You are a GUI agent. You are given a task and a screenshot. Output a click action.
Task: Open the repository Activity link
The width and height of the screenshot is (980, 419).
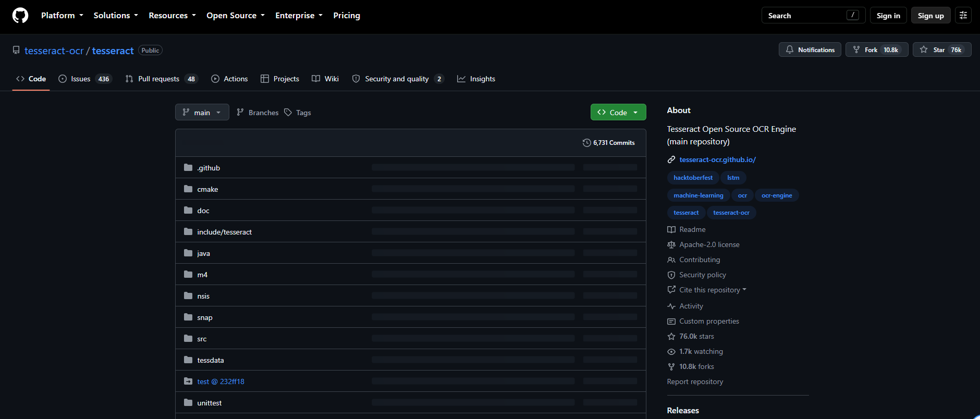click(x=685, y=306)
